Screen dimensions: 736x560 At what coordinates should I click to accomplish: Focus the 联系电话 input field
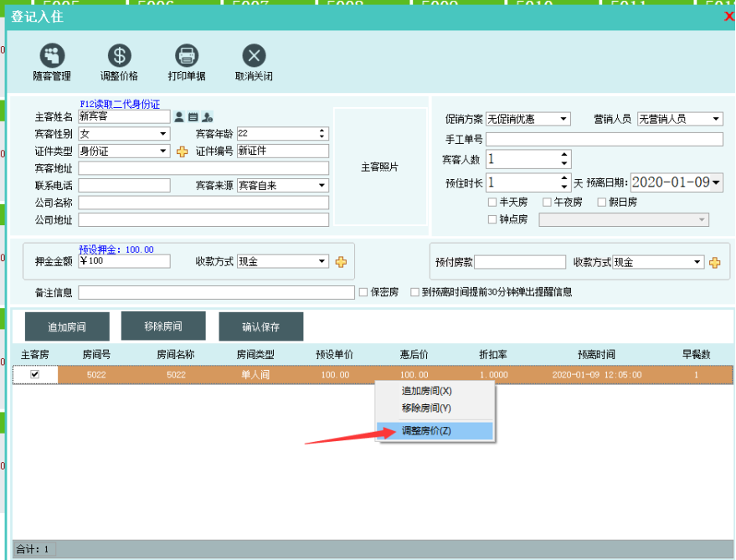pos(125,186)
